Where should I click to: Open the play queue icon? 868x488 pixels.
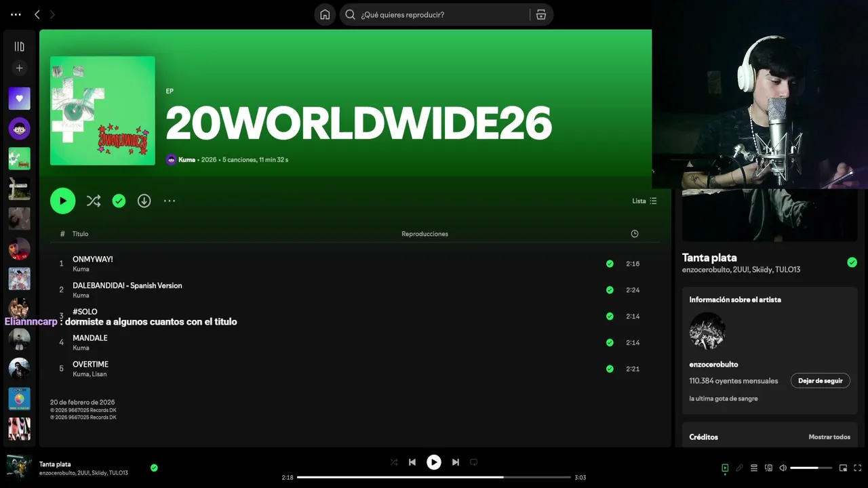(x=754, y=468)
